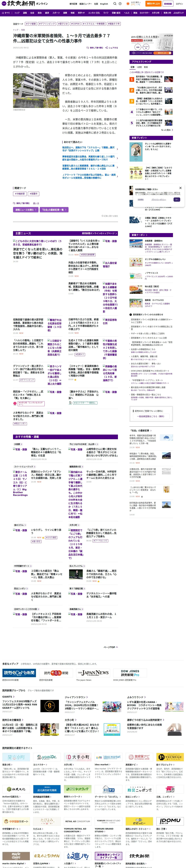Image resolution: width=186 pixels, height=868 pixels.
Task: Click the Okinawa police HQ article photo
Action: click(x=36, y=91)
